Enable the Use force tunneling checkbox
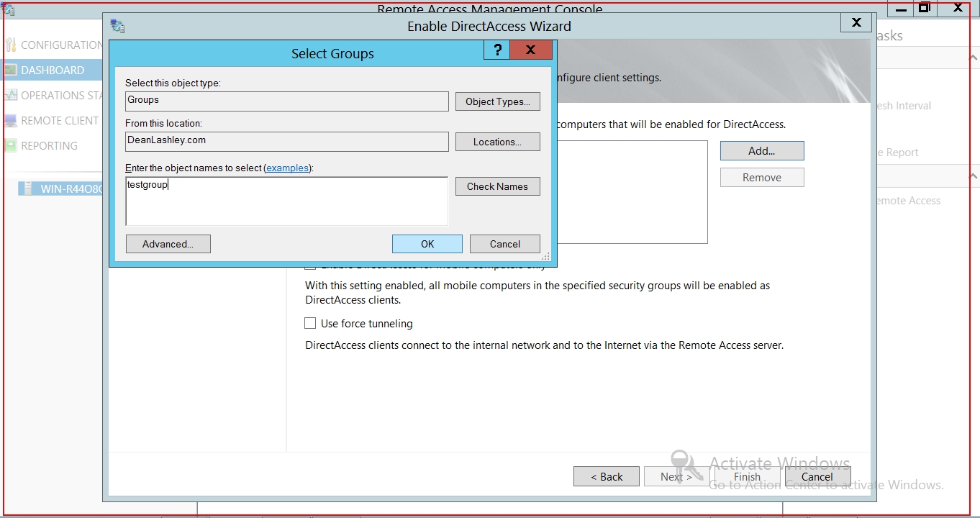980x518 pixels. pyautogui.click(x=310, y=324)
